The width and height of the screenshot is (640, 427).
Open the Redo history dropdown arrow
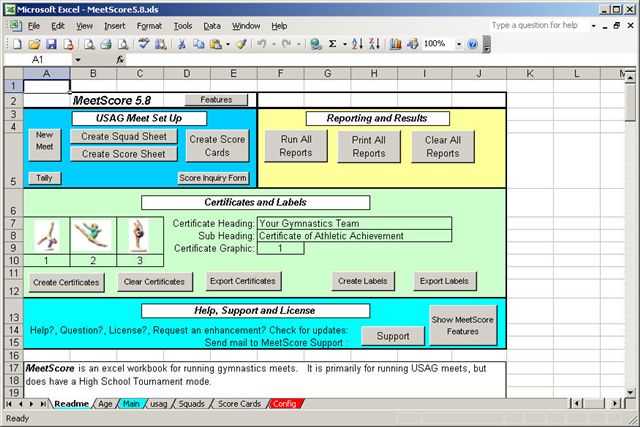pos(299,44)
